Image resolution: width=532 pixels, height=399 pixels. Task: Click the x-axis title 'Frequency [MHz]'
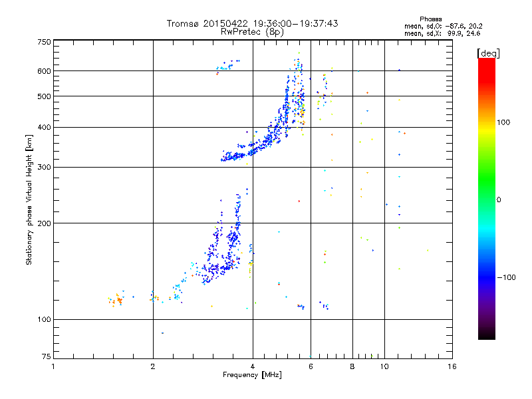coord(252,375)
